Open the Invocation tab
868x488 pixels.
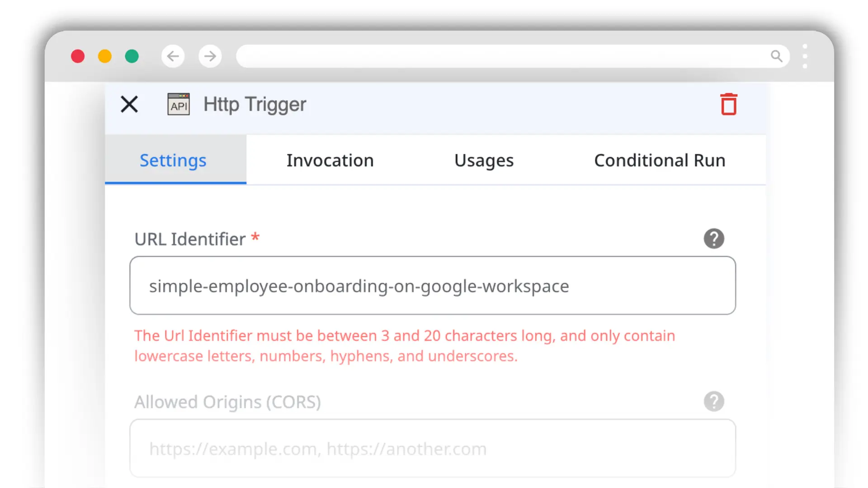(x=330, y=160)
